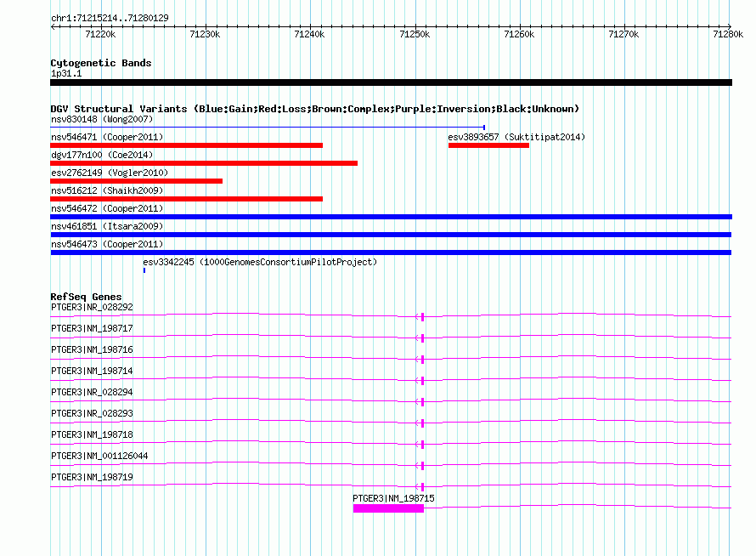The width and height of the screenshot is (756, 556).
Task: Click the chr1:71215214..71280129 region label
Action: [x=110, y=18]
